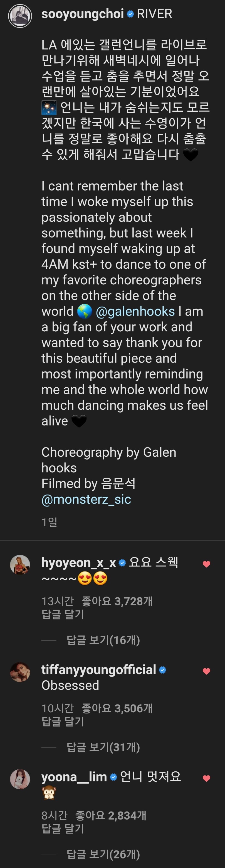The width and height of the screenshot is (225, 868).
Task: Reply to yoona__lim's comment
Action: 63,828
